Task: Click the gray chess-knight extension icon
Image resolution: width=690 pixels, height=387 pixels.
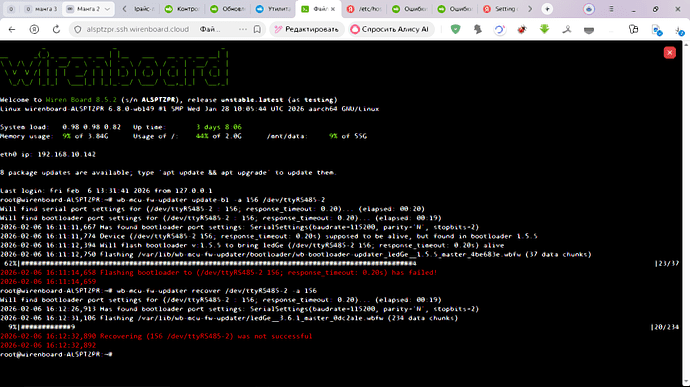Action: [x=478, y=29]
